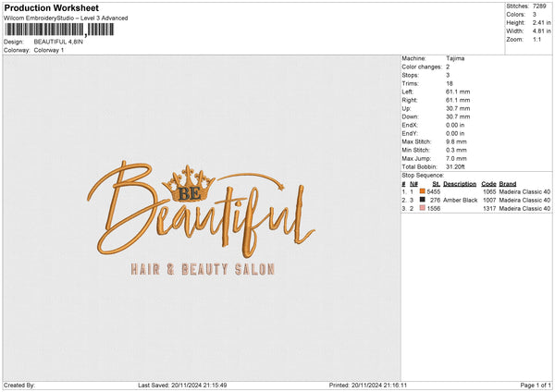Screen dimensions: 555x392
Task: Click the HAIR & BEAUTY SALON text
Action: pyautogui.click(x=203, y=269)
